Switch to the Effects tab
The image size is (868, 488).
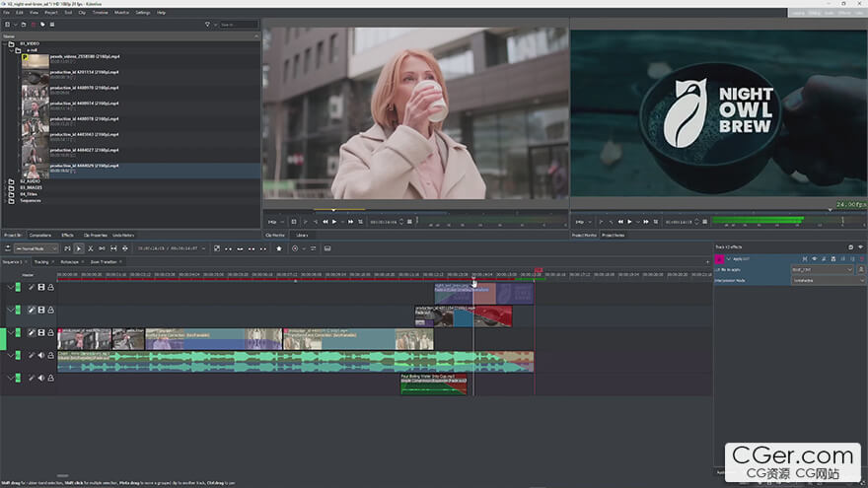pyautogui.click(x=67, y=236)
